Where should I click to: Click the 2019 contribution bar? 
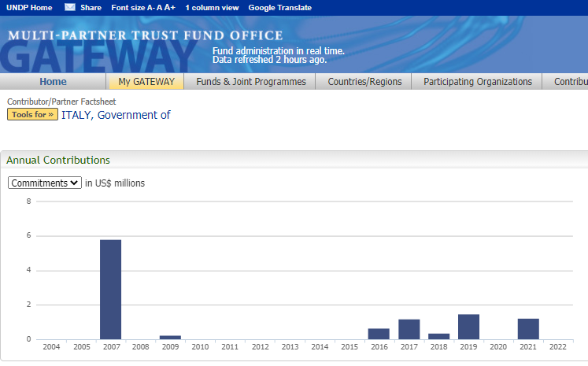point(469,327)
